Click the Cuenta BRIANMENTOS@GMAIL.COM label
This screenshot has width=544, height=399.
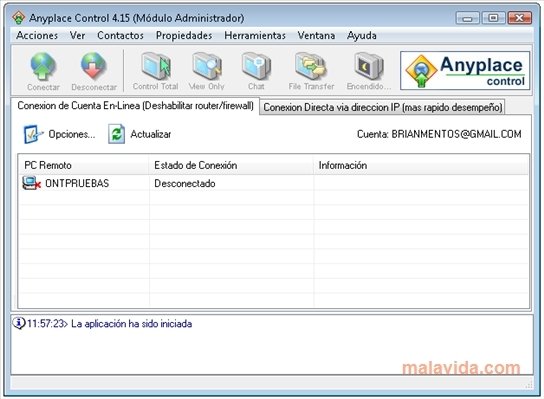click(x=439, y=134)
